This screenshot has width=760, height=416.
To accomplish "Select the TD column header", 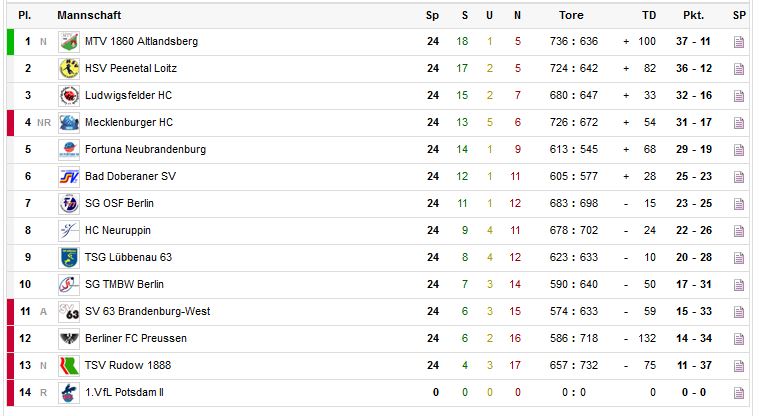I will coord(649,15).
